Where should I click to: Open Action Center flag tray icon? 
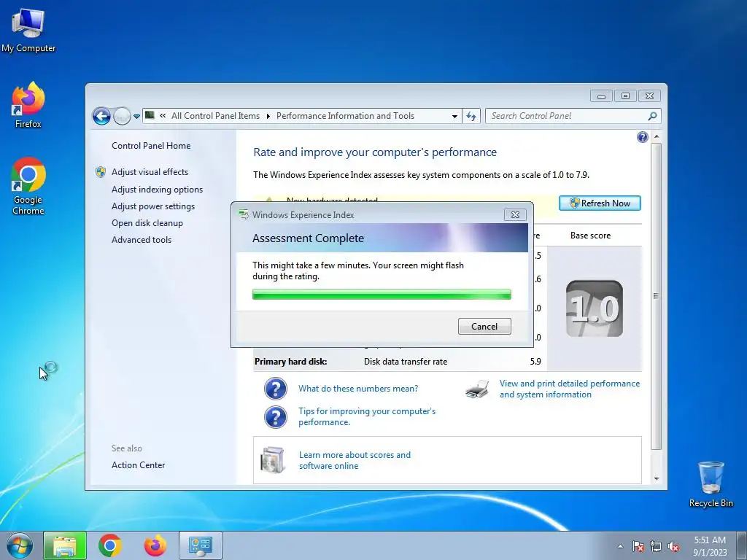[638, 546]
